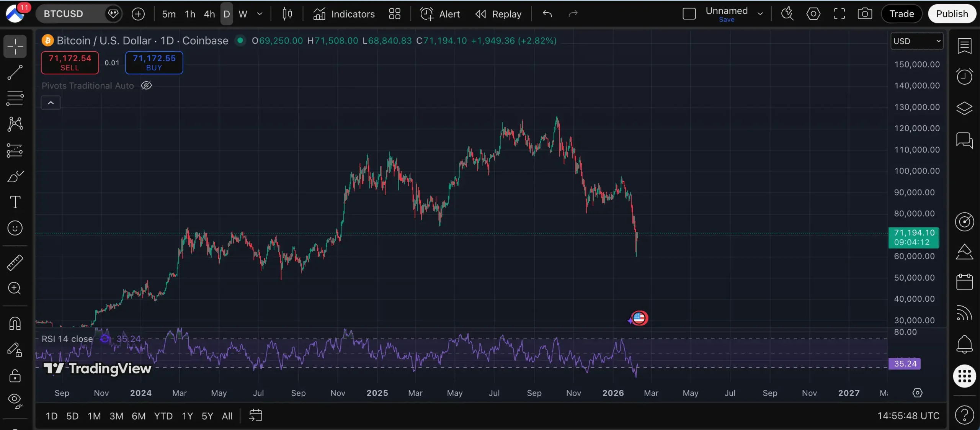This screenshot has height=430, width=980.
Task: Open chart settings hexagon icon
Action: tap(813, 14)
